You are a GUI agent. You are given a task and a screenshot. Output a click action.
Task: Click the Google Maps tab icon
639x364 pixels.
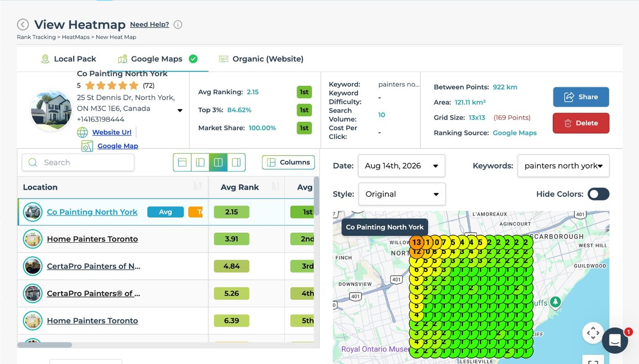[122, 59]
